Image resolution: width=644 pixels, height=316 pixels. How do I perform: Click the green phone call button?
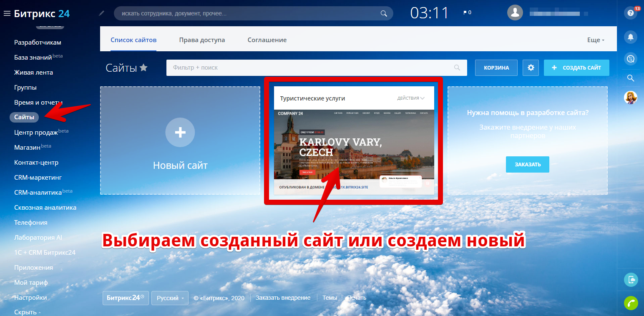(631, 303)
